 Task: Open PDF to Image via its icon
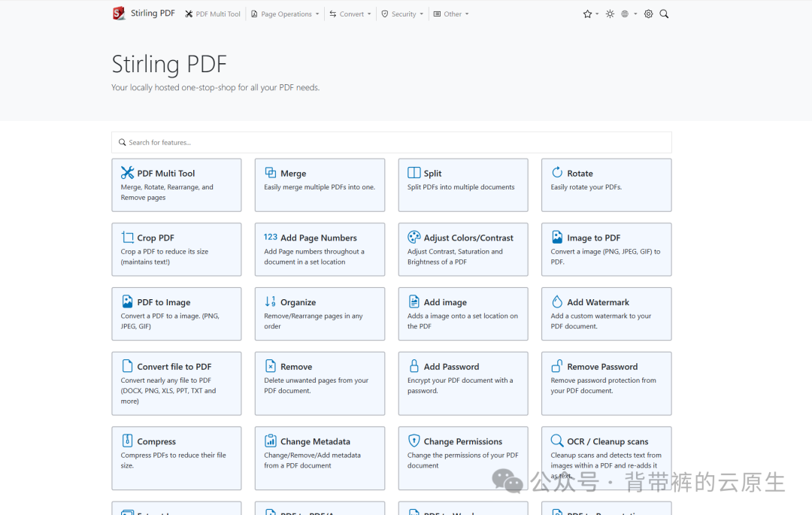click(x=127, y=301)
